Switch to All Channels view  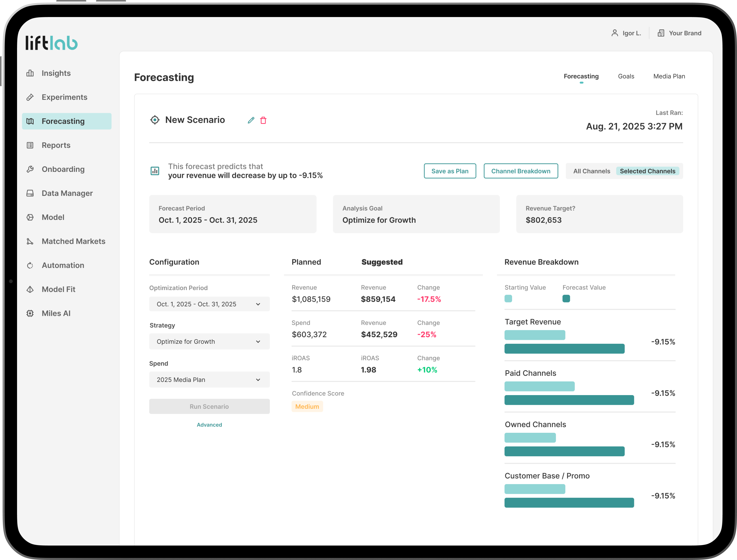click(x=591, y=171)
